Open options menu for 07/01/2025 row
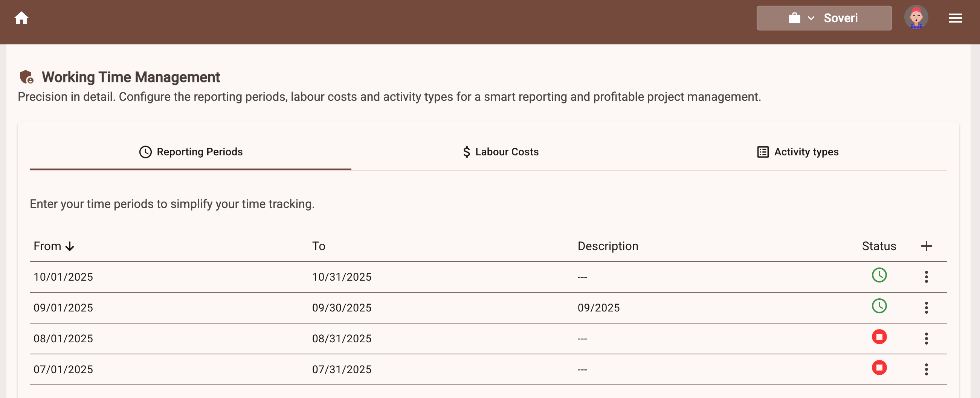This screenshot has width=980, height=398. (x=926, y=369)
